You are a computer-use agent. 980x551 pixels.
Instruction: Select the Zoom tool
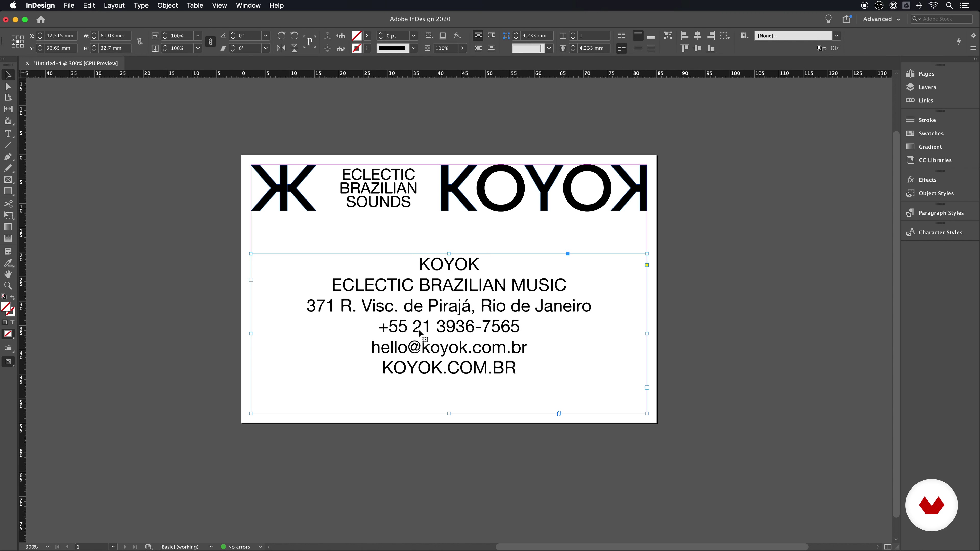(8, 286)
